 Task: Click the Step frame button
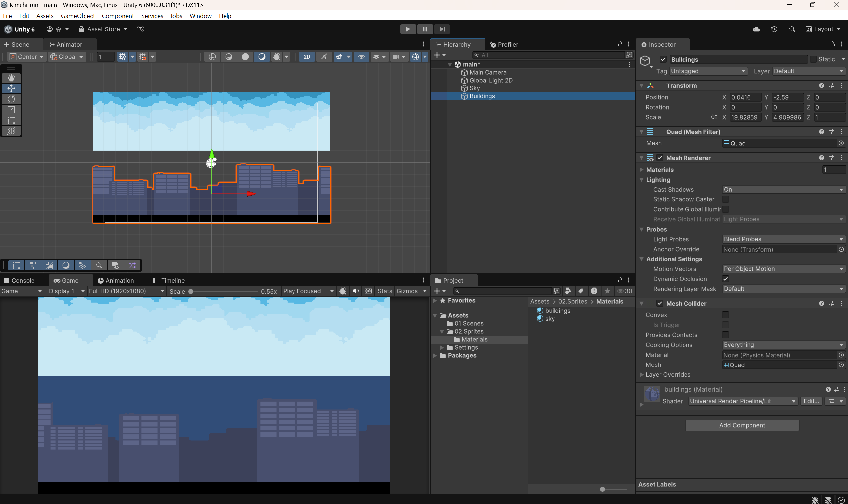point(442,29)
